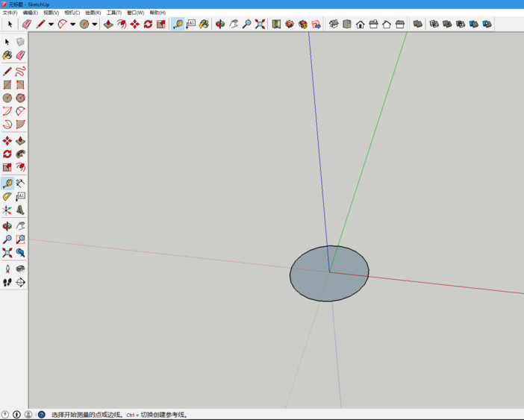This screenshot has height=420, width=524.
Task: Pick the Axes tool
Action: coord(7,210)
